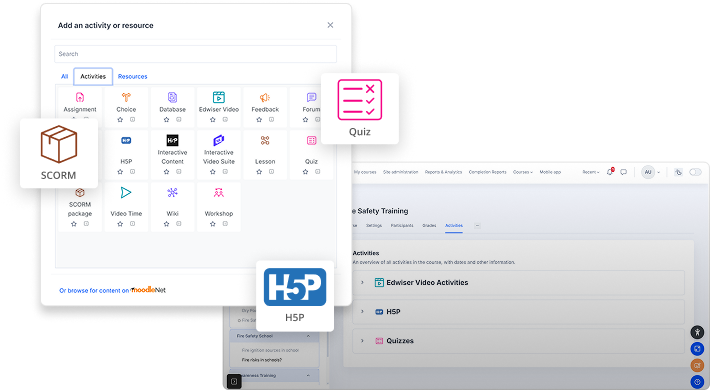
Task: Click the edit mode pointer icon in header
Action: point(678,172)
